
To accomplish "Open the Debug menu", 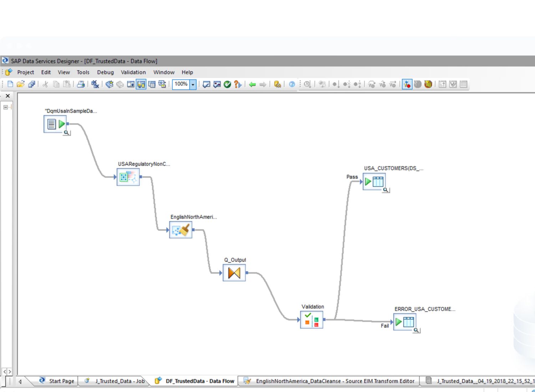I will click(x=105, y=72).
